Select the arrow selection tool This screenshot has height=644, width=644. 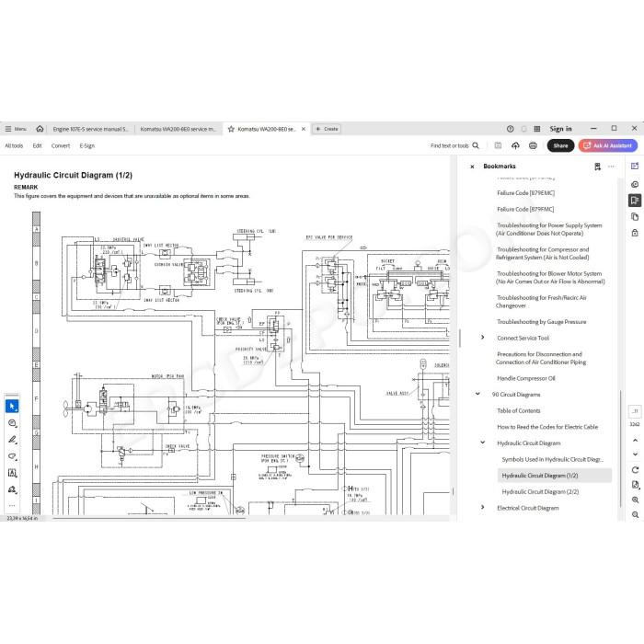[x=12, y=407]
